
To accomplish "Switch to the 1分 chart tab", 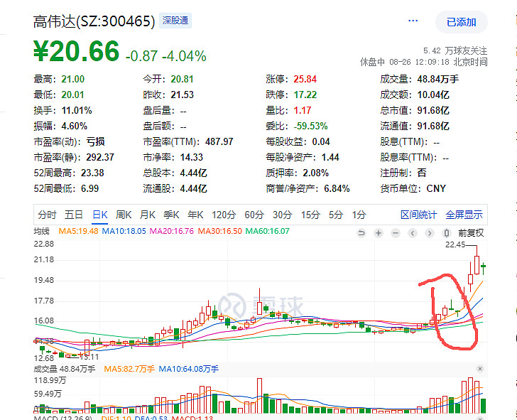I will click(359, 215).
